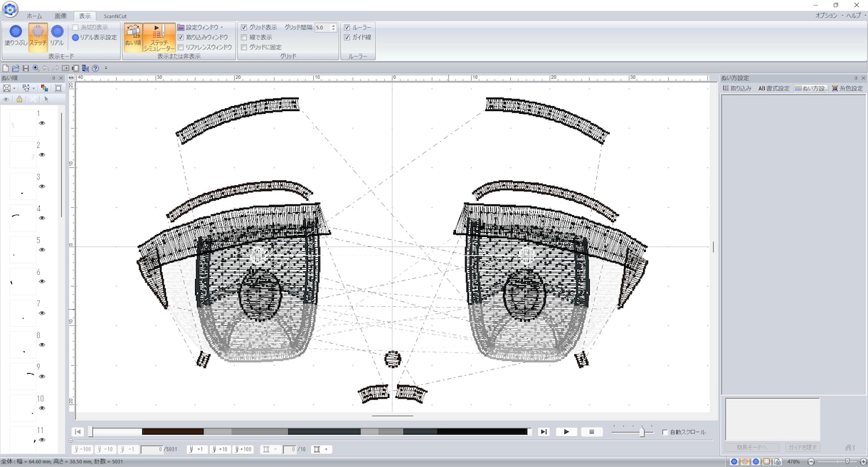Switch to 表示 ribbon tab
Screen dimensions: 868x467
coord(85,16)
